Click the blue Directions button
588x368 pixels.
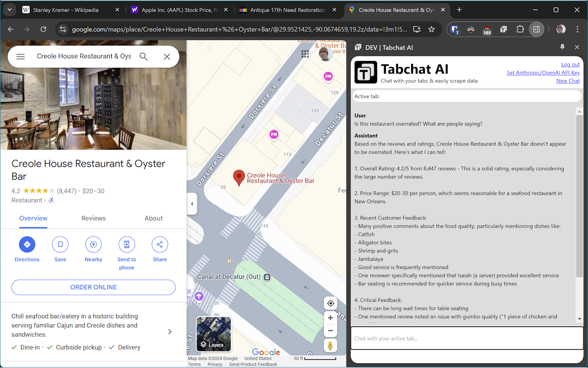pyautogui.click(x=27, y=244)
